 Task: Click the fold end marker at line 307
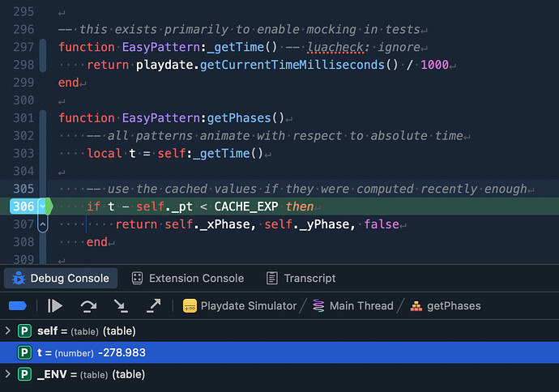click(x=43, y=224)
